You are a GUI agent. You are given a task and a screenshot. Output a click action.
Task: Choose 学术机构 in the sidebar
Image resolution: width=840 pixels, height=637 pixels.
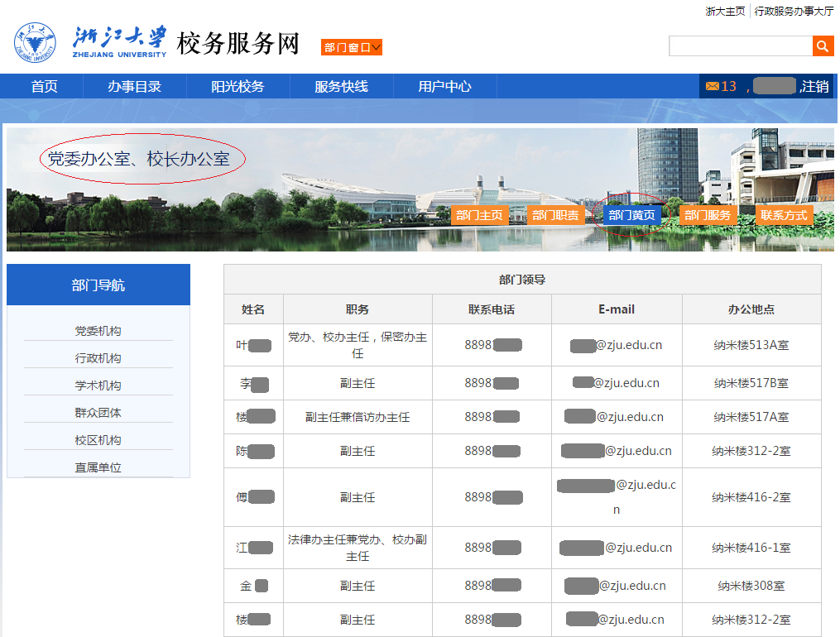(x=98, y=386)
